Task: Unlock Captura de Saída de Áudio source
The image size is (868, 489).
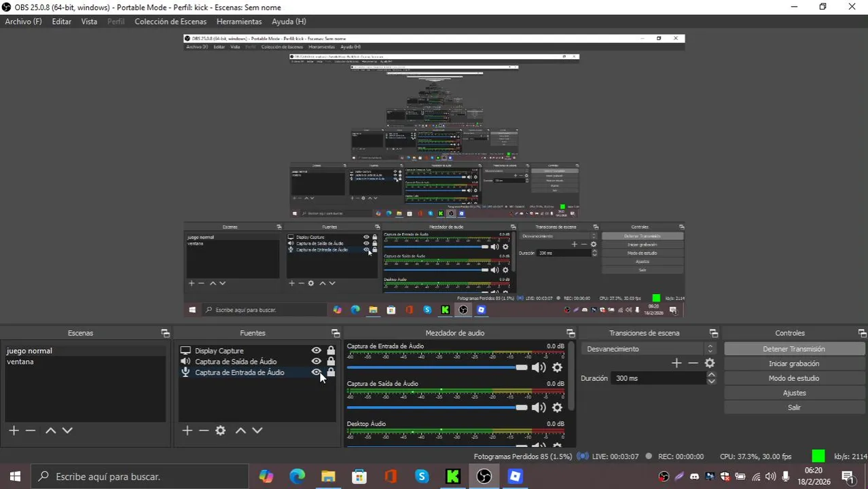Action: pyautogui.click(x=331, y=362)
